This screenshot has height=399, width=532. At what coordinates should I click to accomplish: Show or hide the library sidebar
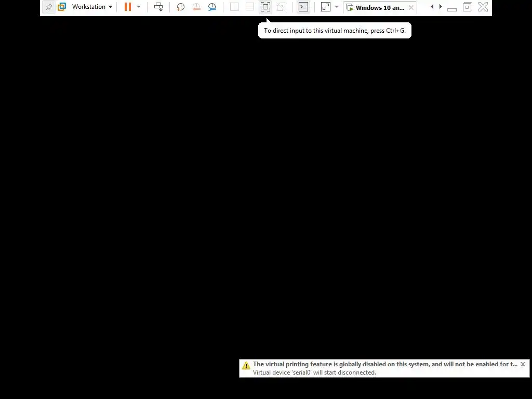(x=234, y=7)
